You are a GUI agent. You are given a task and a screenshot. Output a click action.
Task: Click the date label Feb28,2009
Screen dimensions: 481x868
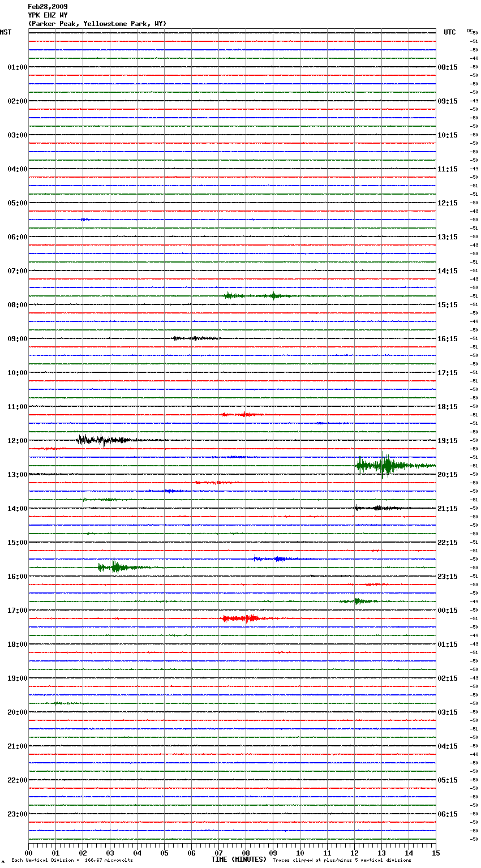click(x=48, y=7)
